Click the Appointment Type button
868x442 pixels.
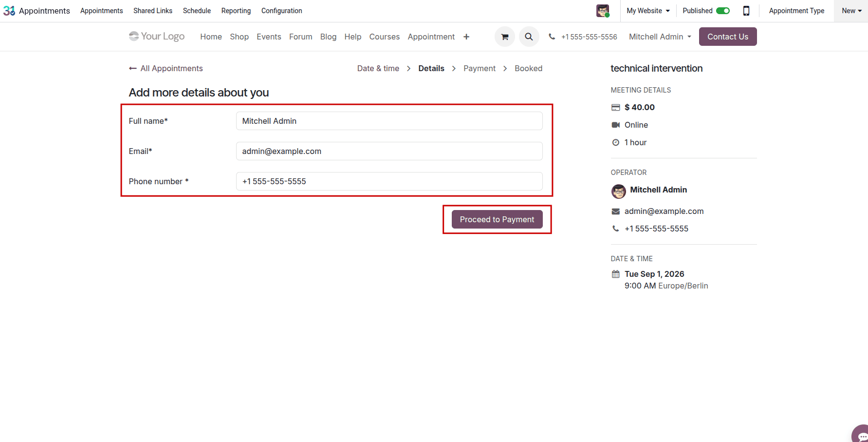click(796, 11)
